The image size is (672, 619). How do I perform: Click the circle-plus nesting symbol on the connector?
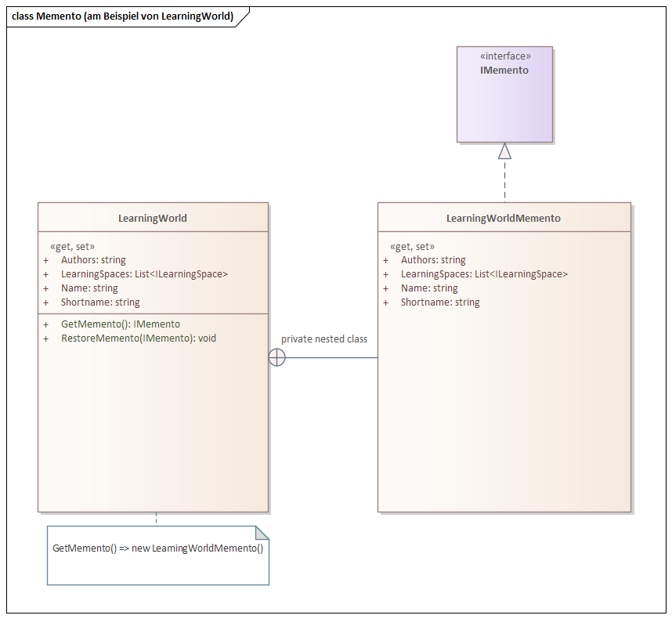coord(277,357)
